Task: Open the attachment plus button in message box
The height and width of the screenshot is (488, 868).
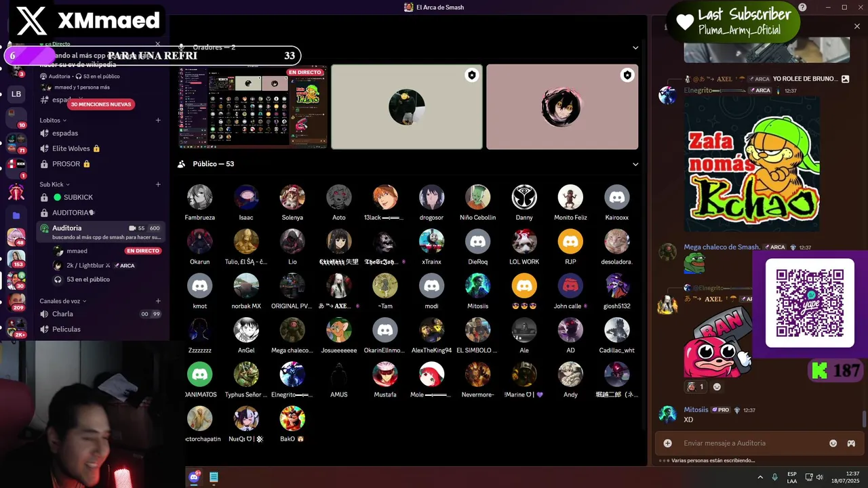Action: pyautogui.click(x=668, y=443)
